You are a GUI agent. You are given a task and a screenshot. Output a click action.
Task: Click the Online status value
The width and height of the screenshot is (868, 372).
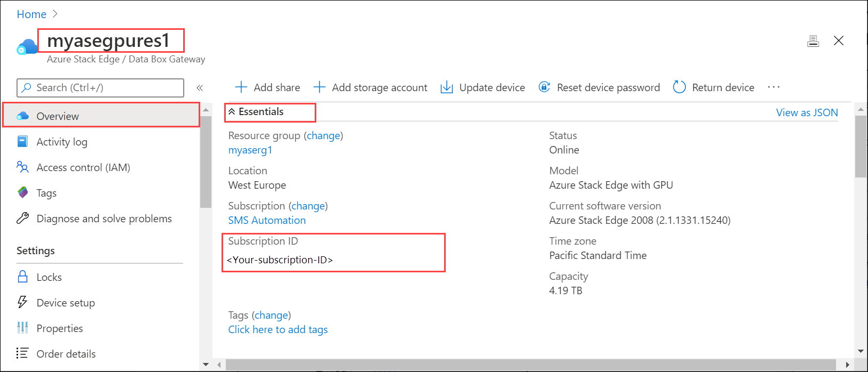click(x=564, y=150)
